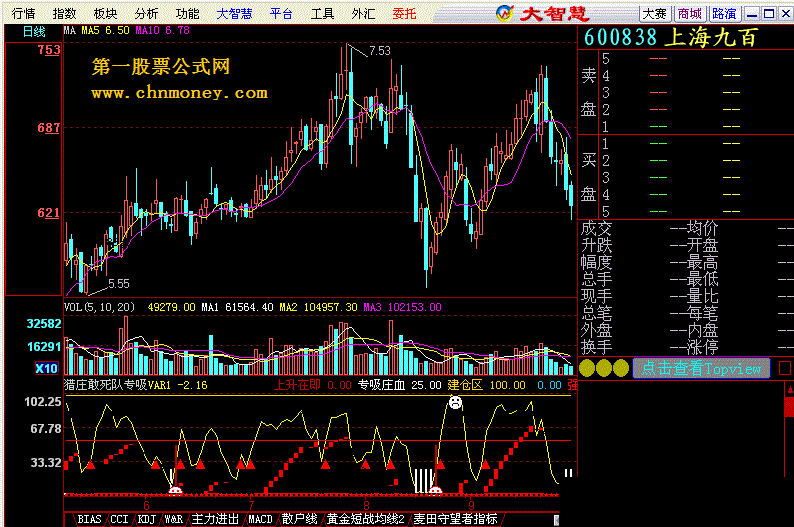Click the 路演 button

pyautogui.click(x=725, y=14)
